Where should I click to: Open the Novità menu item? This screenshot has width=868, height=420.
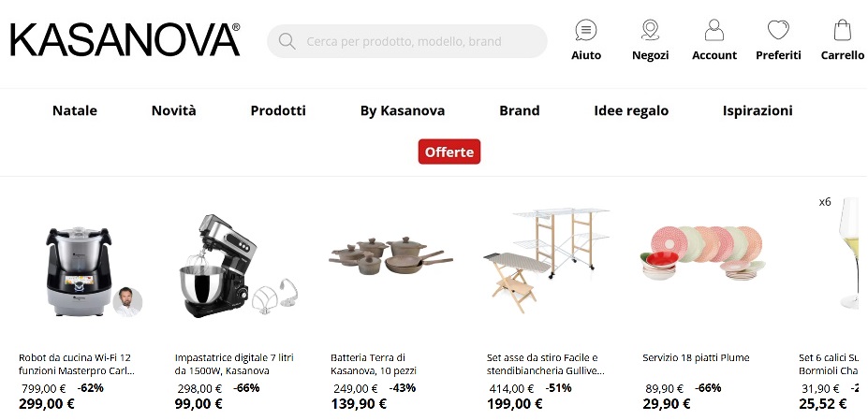(x=174, y=110)
